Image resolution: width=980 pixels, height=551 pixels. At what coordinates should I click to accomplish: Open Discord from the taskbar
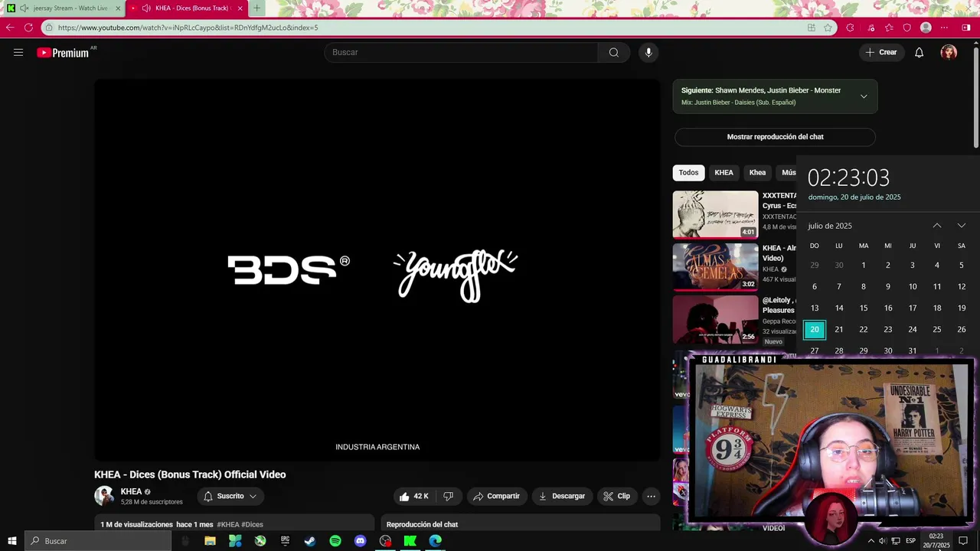(361, 541)
